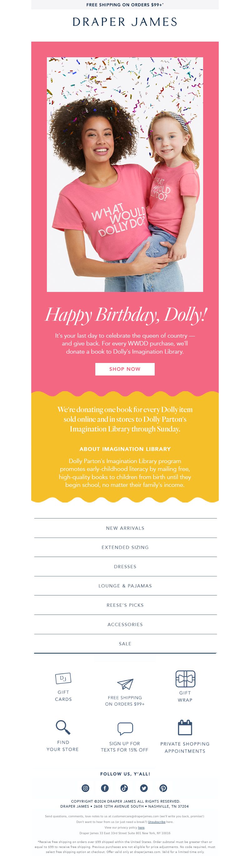Open the speech bubble text signup icon

pyautogui.click(x=125, y=728)
